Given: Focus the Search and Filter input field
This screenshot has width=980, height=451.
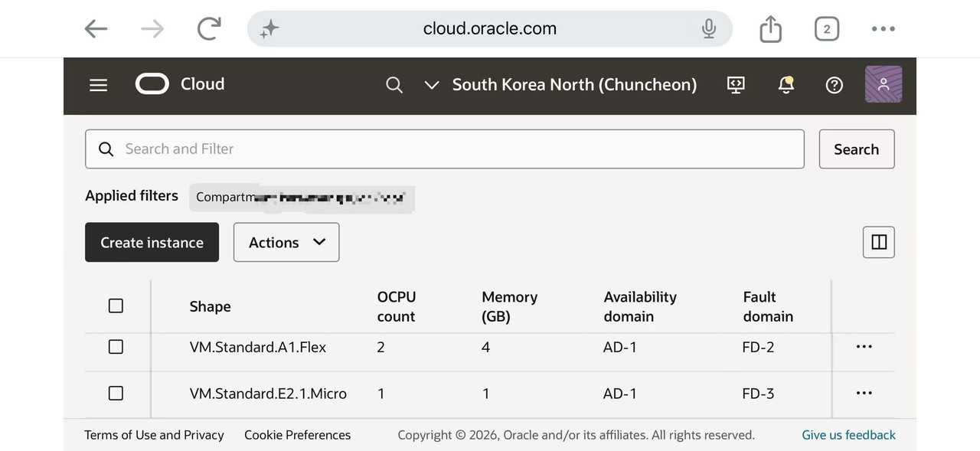Looking at the screenshot, I should tap(445, 149).
